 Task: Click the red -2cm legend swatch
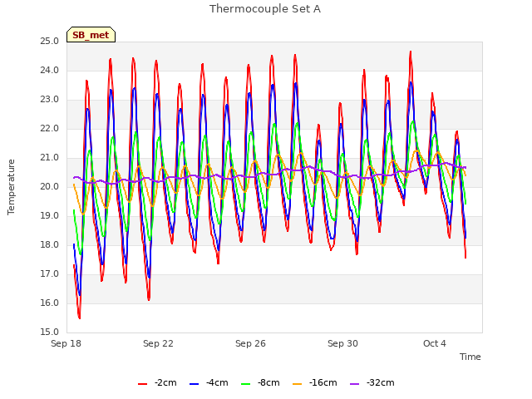(x=142, y=384)
